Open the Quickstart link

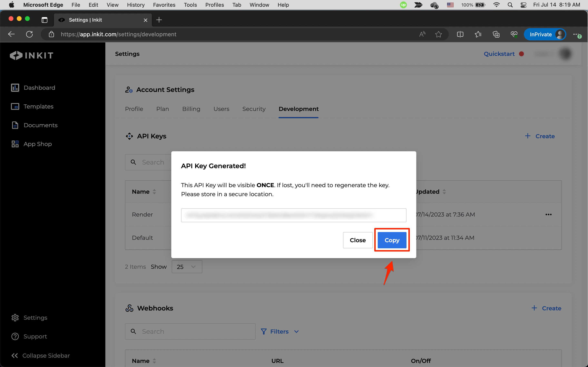[x=499, y=54]
